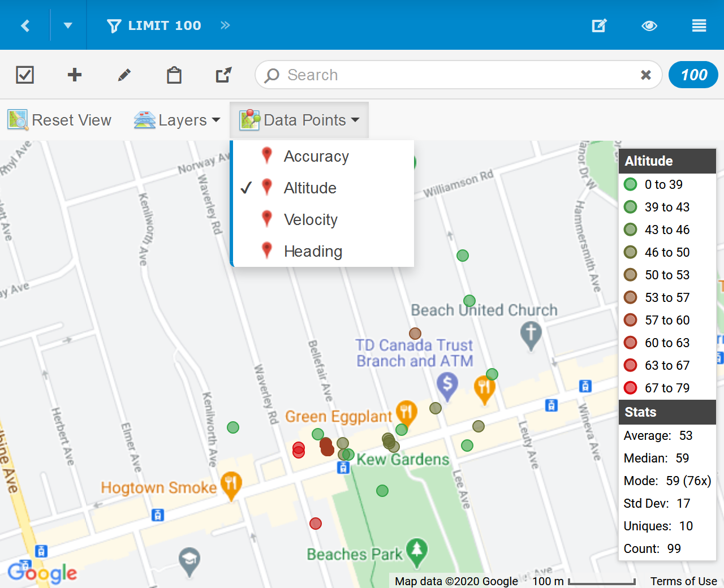724x588 pixels.
Task: Click the clipboard paste icon
Action: [174, 75]
